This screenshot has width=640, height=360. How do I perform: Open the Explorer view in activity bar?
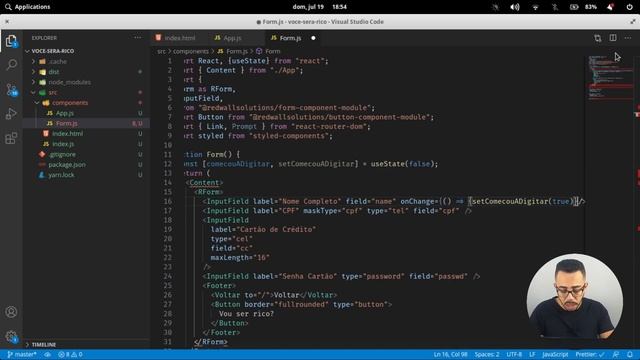pyautogui.click(x=11, y=41)
